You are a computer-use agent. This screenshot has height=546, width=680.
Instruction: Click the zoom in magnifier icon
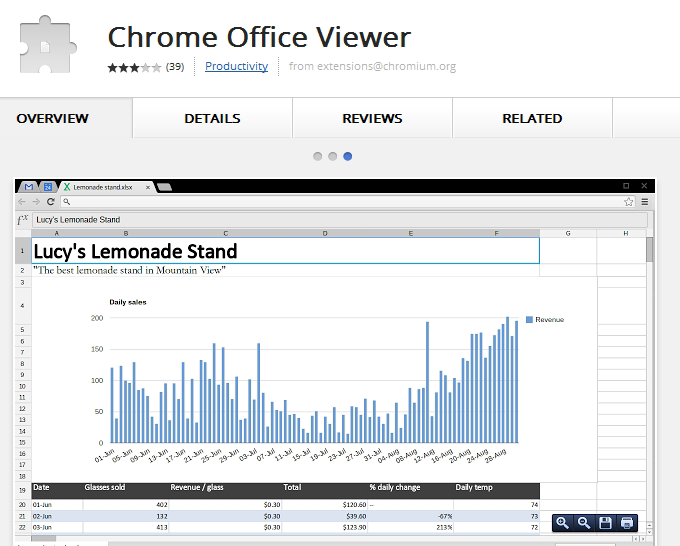tap(564, 522)
